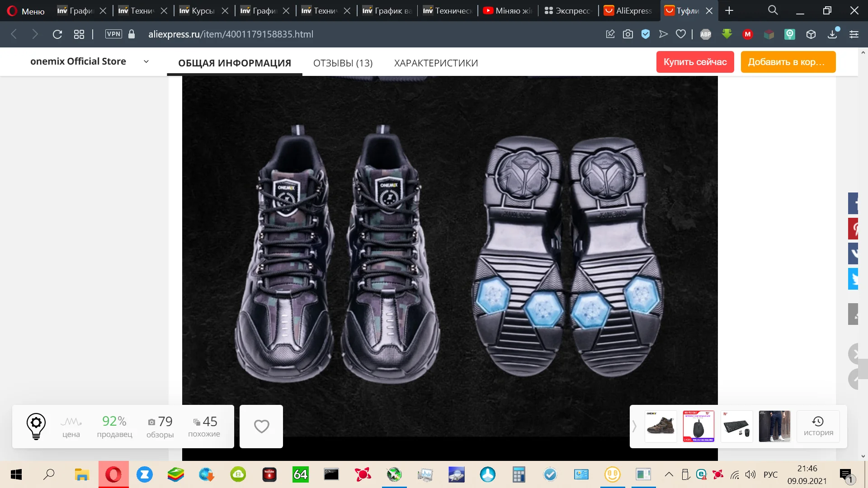Click the Twitter share side button
This screenshot has width=868, height=488.
pyautogui.click(x=853, y=279)
